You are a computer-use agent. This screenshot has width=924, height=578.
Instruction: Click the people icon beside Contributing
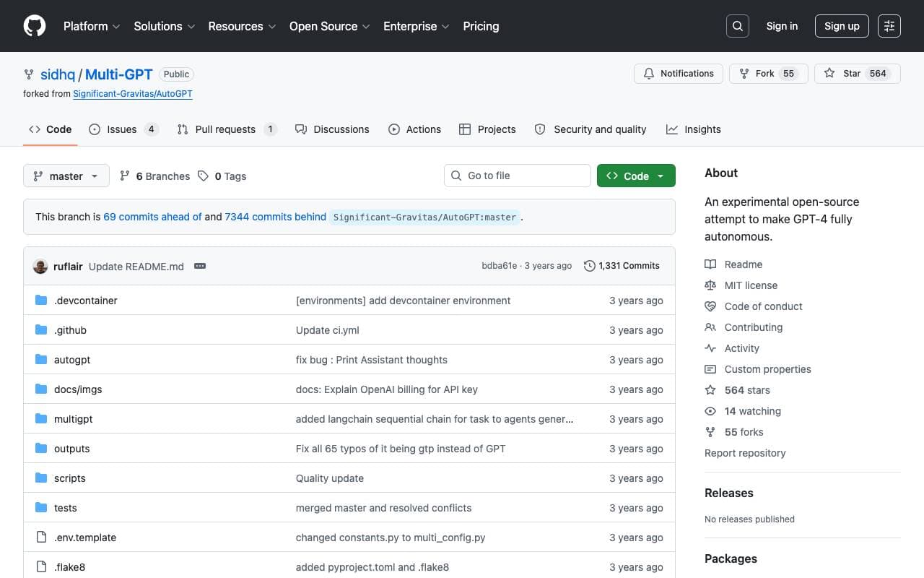pos(710,327)
